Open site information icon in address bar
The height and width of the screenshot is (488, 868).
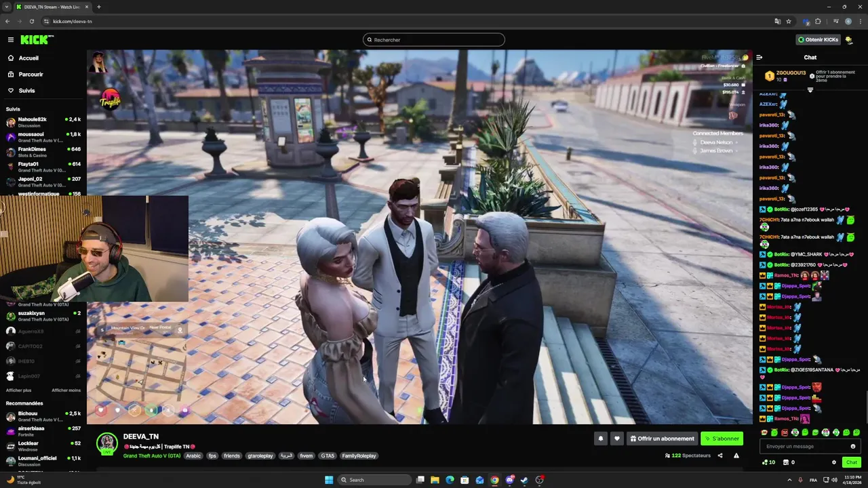pos(47,21)
